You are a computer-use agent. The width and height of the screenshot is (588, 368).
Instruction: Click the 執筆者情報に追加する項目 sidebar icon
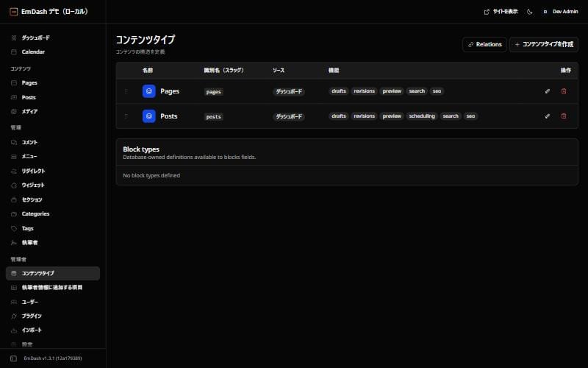click(x=14, y=288)
